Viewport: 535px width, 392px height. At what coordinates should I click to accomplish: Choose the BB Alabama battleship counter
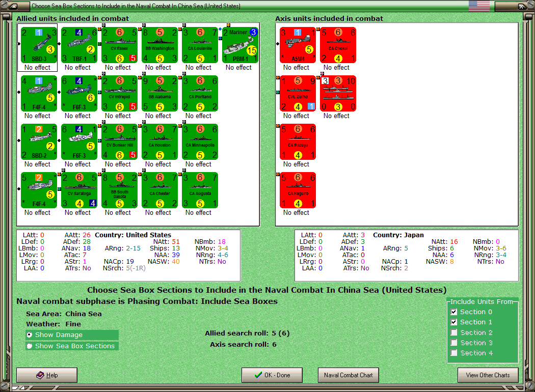[159, 93]
